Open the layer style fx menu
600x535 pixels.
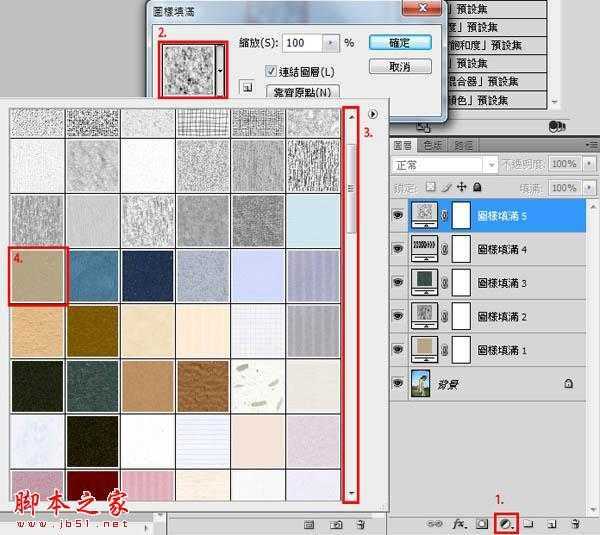(x=461, y=522)
